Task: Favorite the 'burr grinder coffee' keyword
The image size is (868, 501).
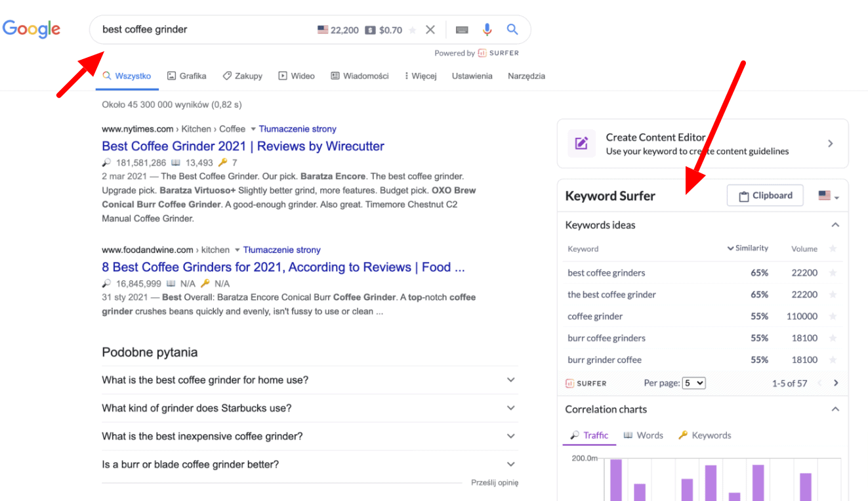Action: point(833,360)
